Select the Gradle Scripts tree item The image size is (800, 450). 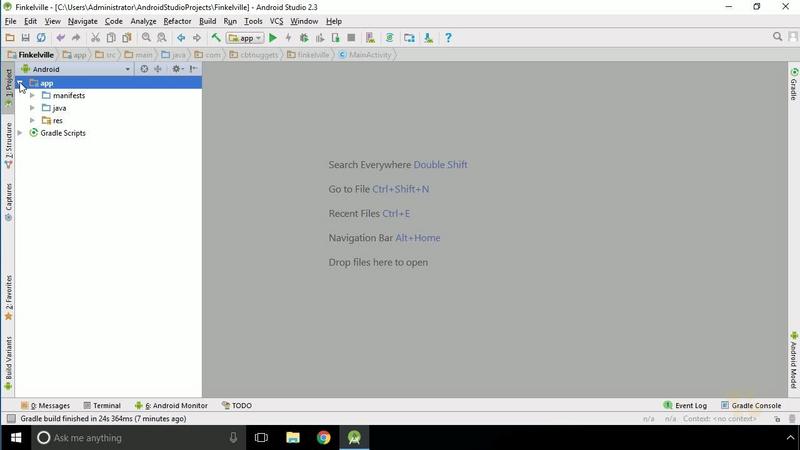pos(63,133)
